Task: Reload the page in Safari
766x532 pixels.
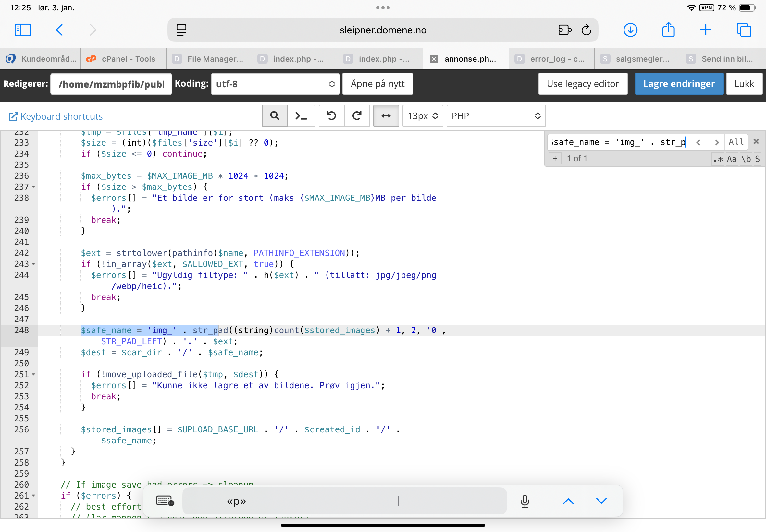Action: click(586, 30)
